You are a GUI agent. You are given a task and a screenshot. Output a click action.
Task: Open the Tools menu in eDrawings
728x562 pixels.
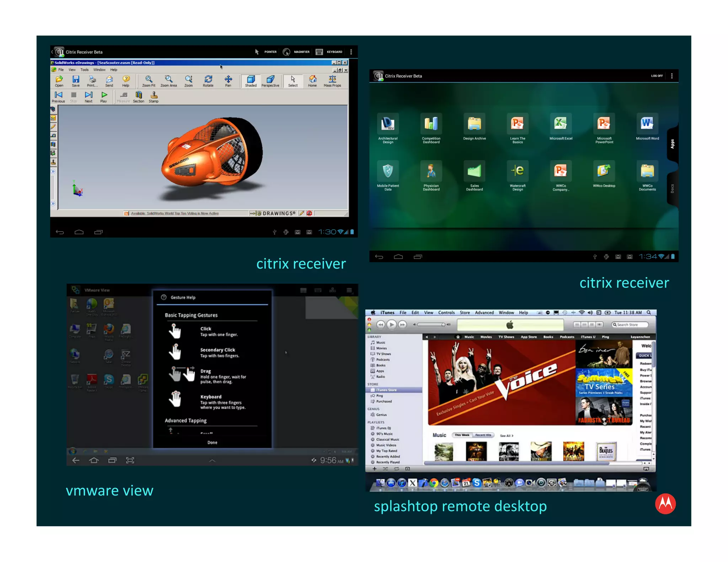click(x=85, y=70)
